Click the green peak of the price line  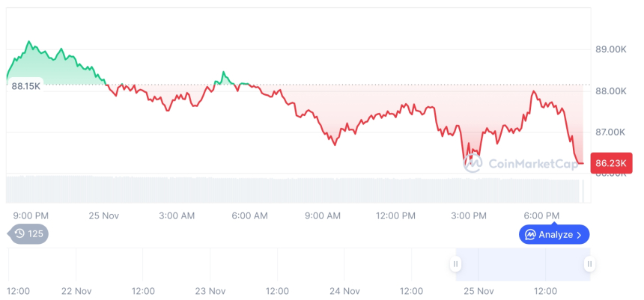pyautogui.click(x=29, y=42)
